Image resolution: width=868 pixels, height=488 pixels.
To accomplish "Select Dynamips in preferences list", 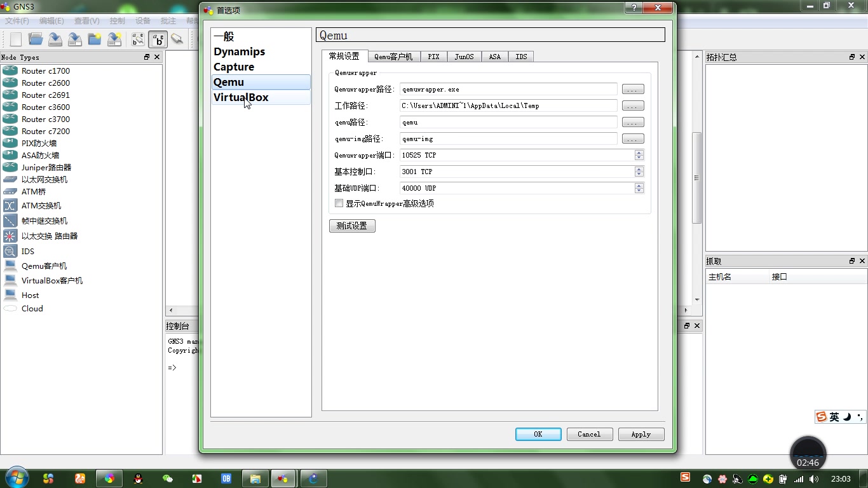I will (261, 51).
